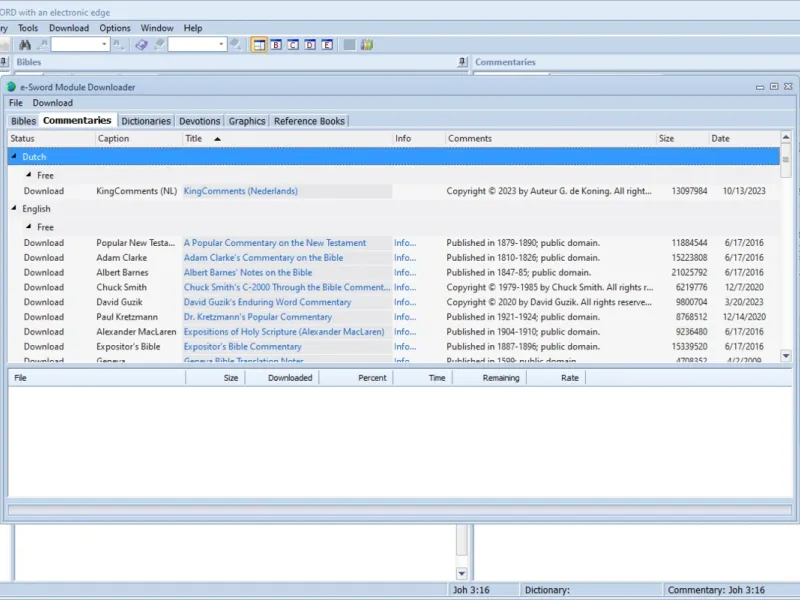This screenshot has height=600, width=800.
Task: Open David Guzik's Enduring Word Commentary link
Action: click(267, 302)
